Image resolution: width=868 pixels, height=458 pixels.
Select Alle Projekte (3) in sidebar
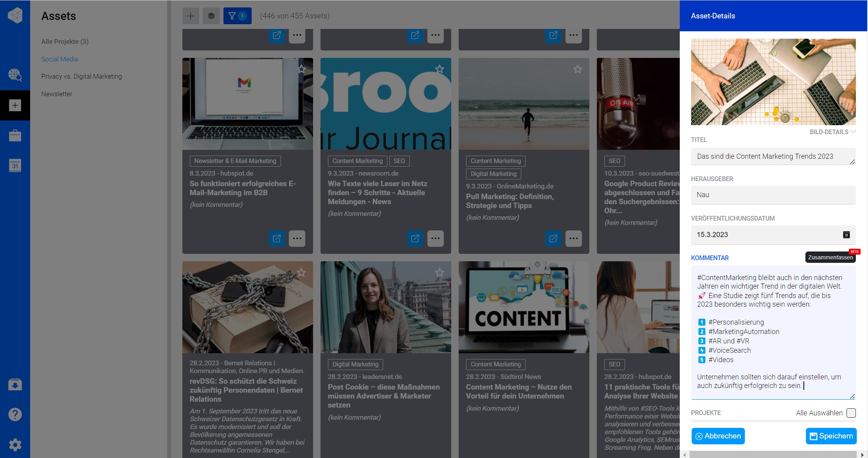(65, 41)
